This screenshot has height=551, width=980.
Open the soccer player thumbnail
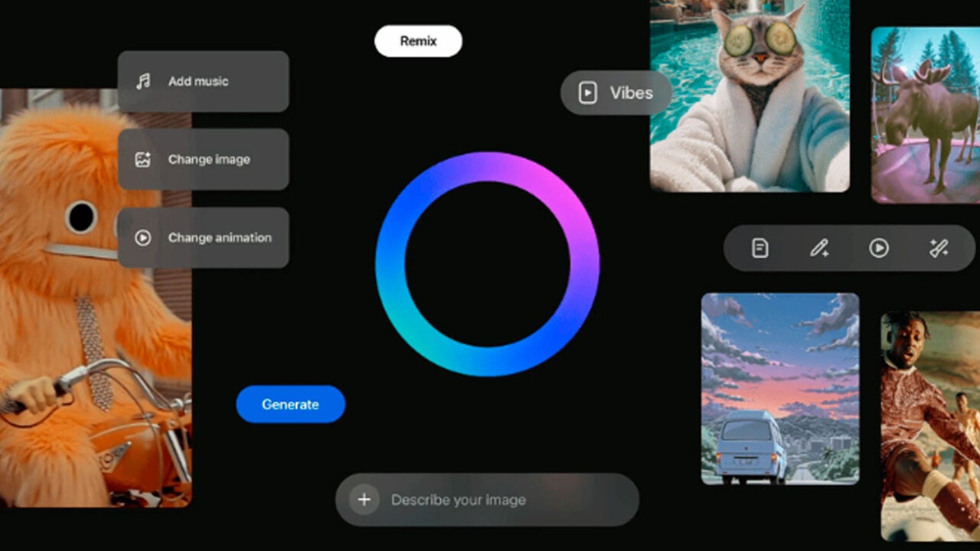[929, 425]
